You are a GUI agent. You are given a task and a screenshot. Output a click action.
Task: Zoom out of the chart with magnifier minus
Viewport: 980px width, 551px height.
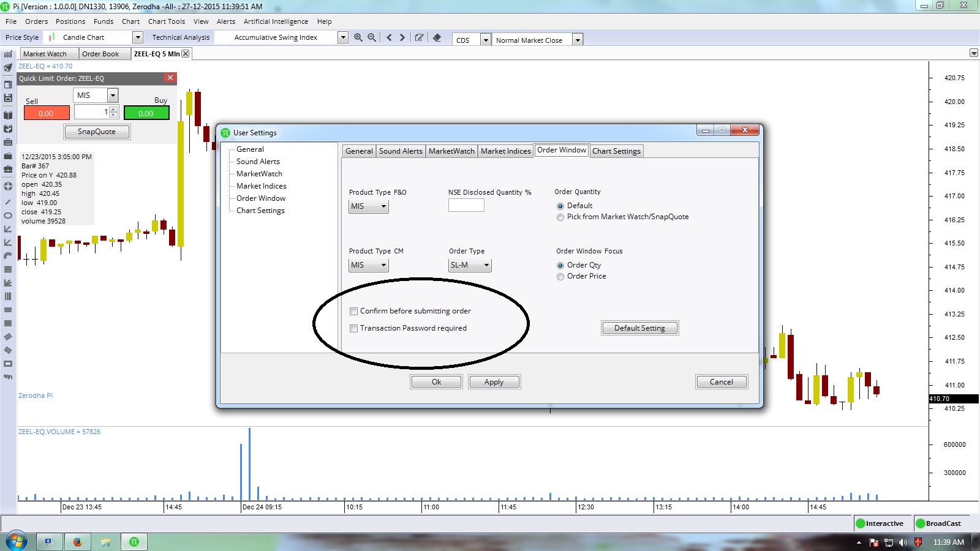click(x=372, y=37)
